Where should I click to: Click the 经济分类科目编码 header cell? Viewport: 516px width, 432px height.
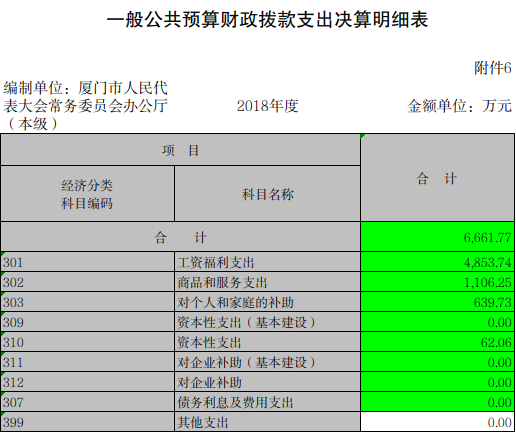pyautogui.click(x=88, y=194)
